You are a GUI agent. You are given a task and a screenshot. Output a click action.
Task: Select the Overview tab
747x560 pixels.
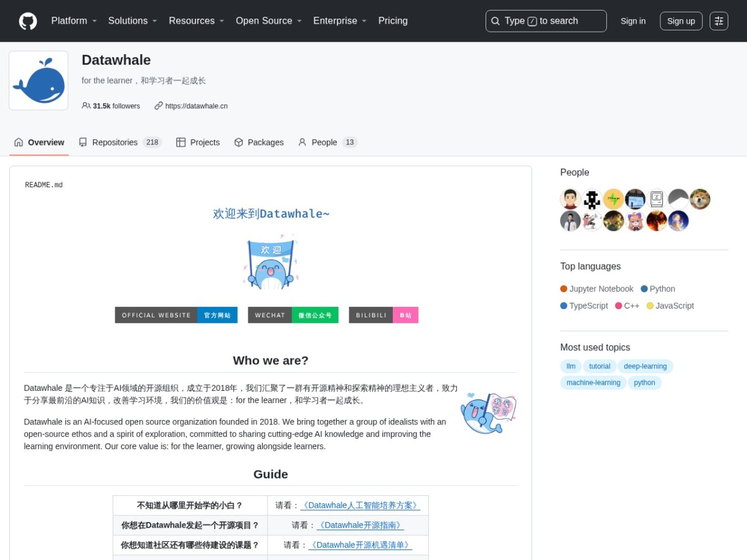tap(39, 142)
